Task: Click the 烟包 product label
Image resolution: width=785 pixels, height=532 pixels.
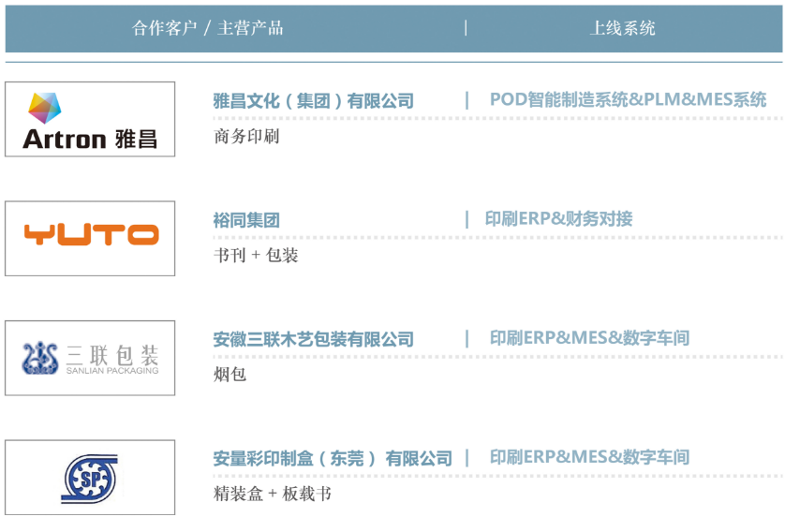Action: tap(230, 375)
